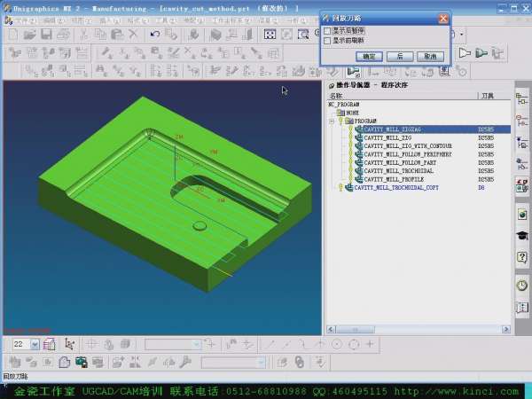Click the 取消 button in dialog
This screenshot has height=399, width=532.
coord(429,56)
